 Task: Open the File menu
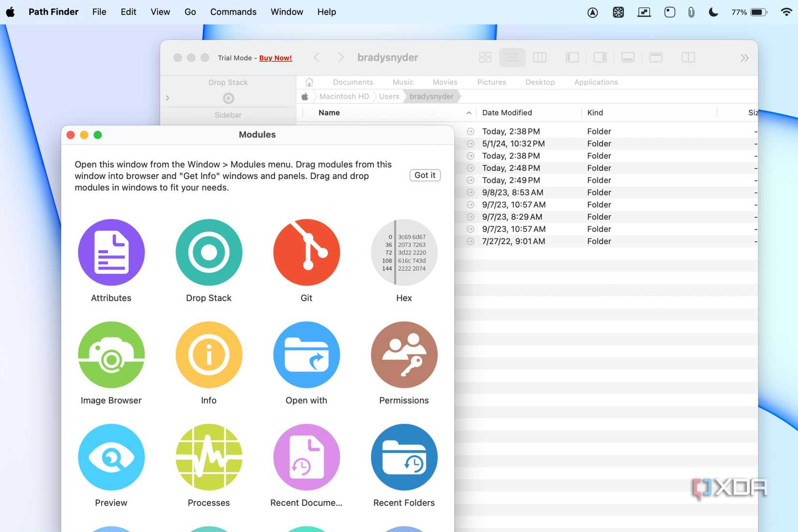click(x=99, y=12)
